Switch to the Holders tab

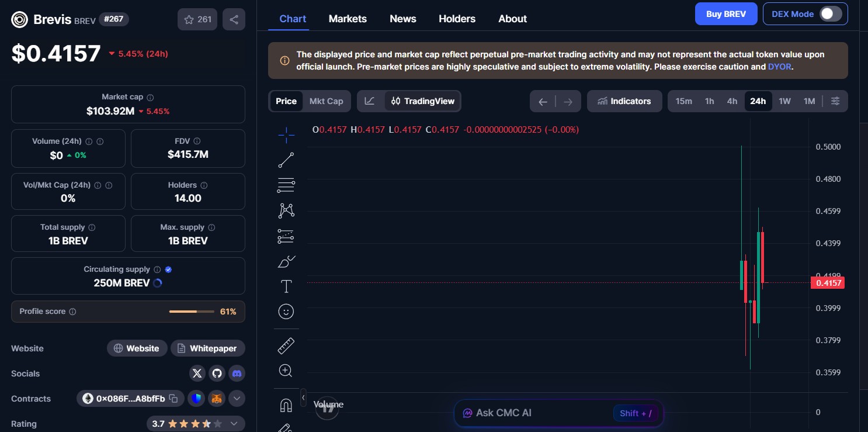(457, 18)
